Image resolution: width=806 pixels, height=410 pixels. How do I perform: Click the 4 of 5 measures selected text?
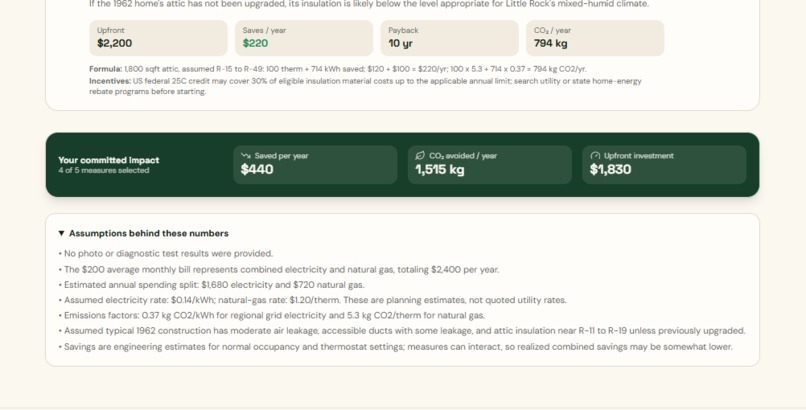104,171
